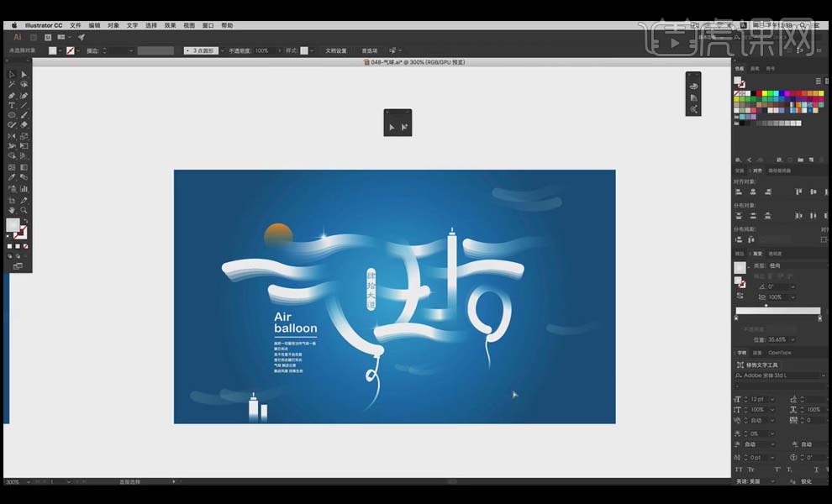The image size is (832, 504).
Task: Select the Zoom tool
Action: (24, 211)
